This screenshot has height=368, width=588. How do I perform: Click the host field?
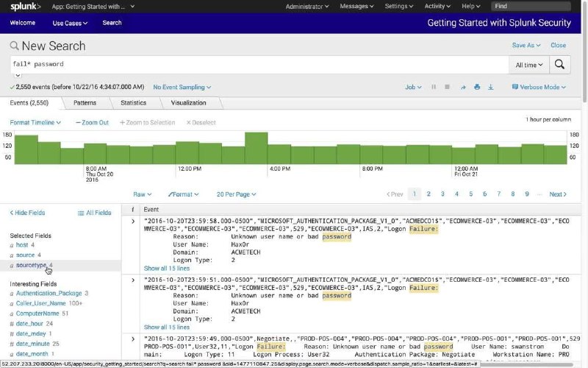[x=22, y=245]
